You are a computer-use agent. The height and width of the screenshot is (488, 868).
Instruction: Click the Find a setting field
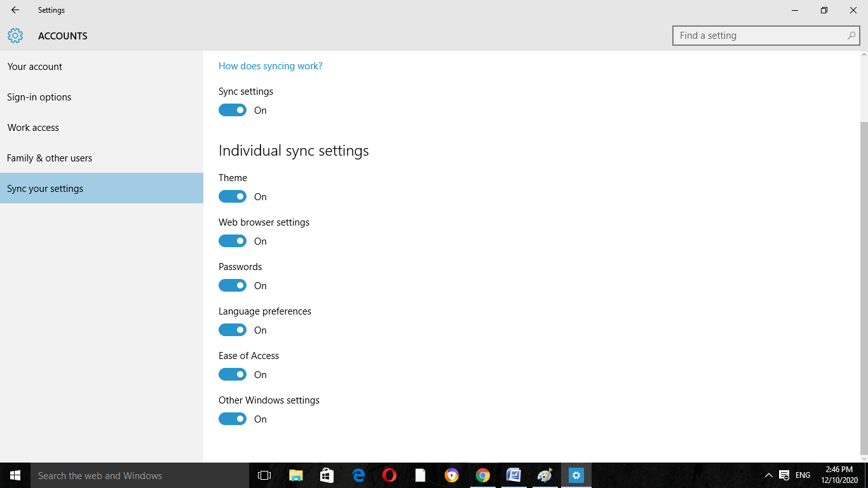766,36
